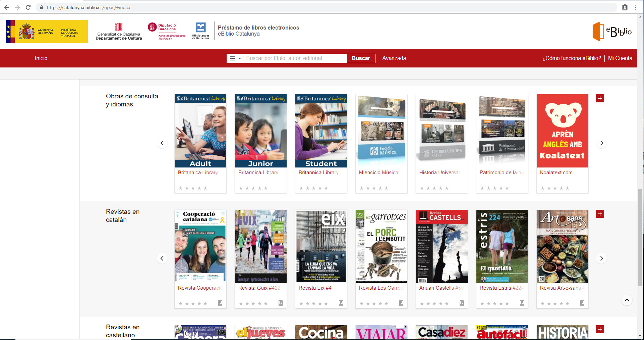Expand Revistas en catalán with plus button
The height and width of the screenshot is (340, 644).
600,214
